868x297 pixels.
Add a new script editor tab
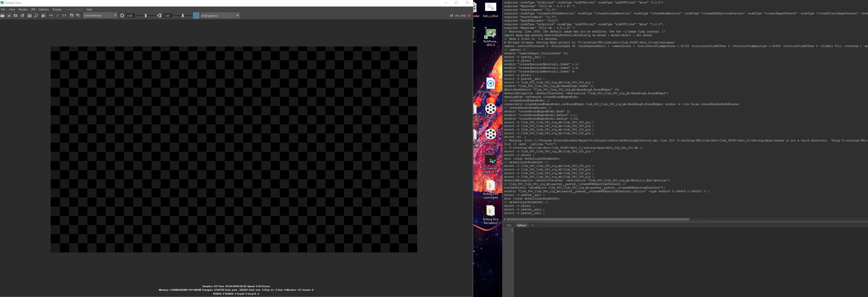[x=532, y=225]
